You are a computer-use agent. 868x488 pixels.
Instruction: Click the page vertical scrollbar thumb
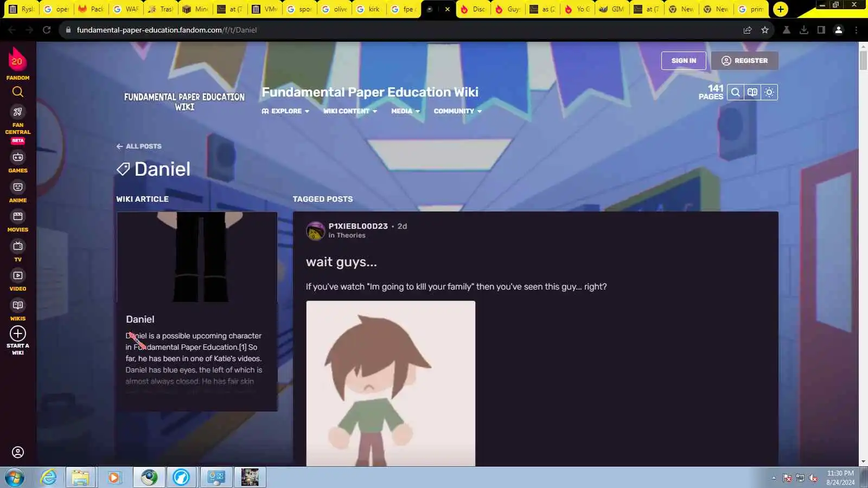pyautogui.click(x=863, y=60)
